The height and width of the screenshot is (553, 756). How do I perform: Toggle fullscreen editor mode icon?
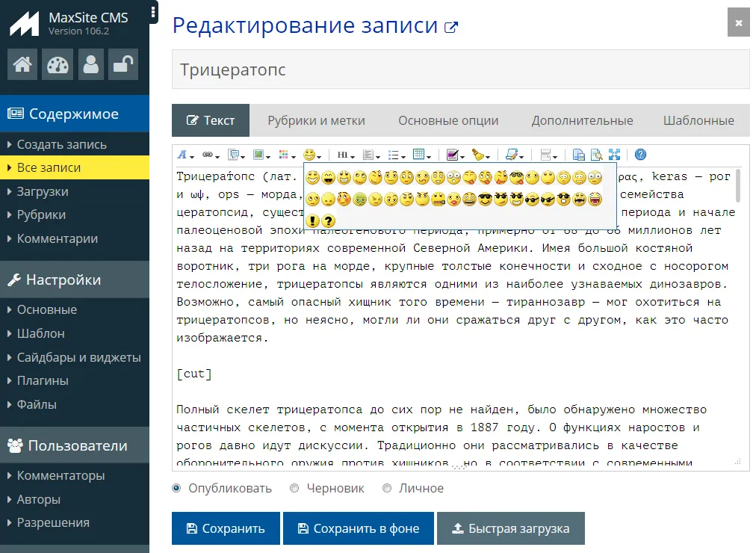(615, 155)
